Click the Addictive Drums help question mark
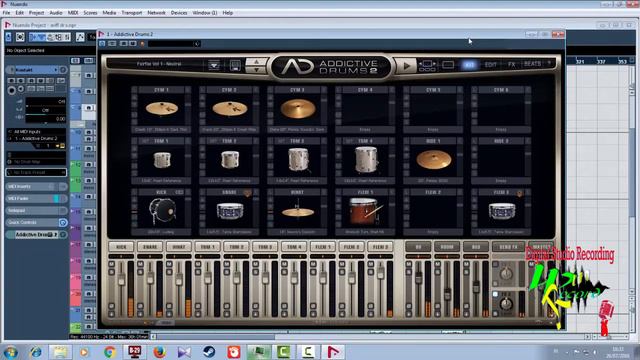The height and width of the screenshot is (360, 640). tap(549, 63)
